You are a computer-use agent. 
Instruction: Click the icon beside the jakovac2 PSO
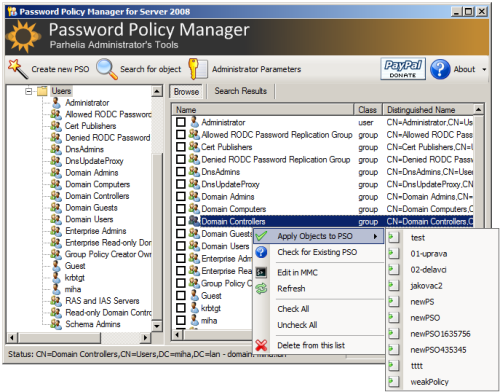click(394, 286)
